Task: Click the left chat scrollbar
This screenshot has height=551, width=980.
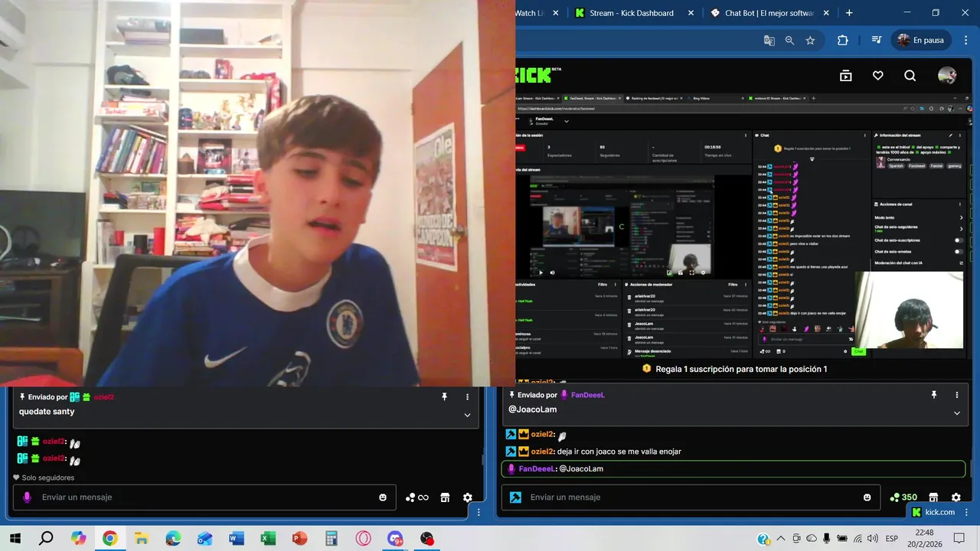Action: click(482, 459)
